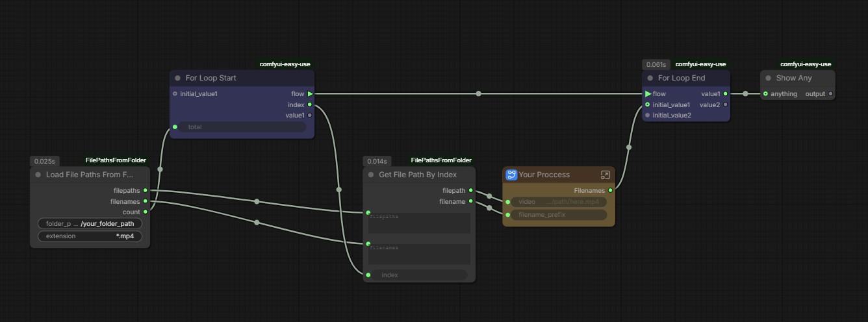Click the filepaths text area in Get File Path

[x=419, y=223]
